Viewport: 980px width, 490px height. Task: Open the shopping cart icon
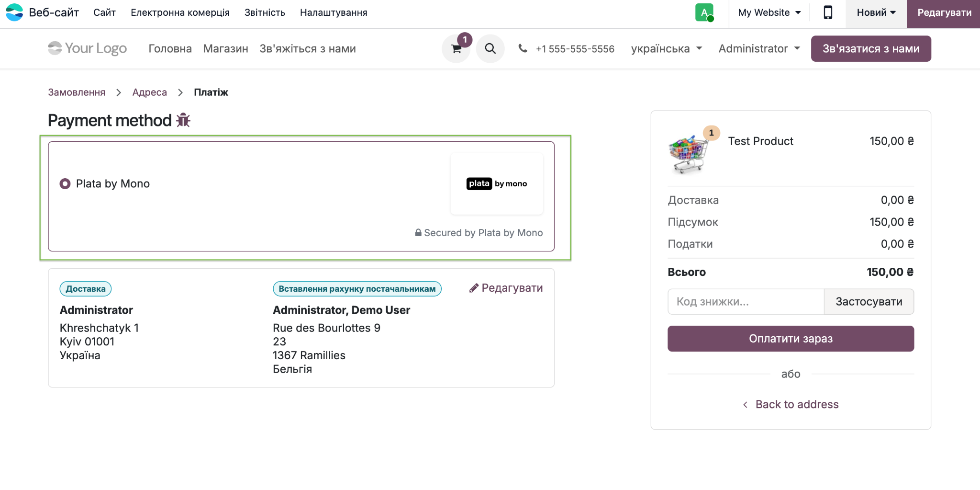click(456, 48)
